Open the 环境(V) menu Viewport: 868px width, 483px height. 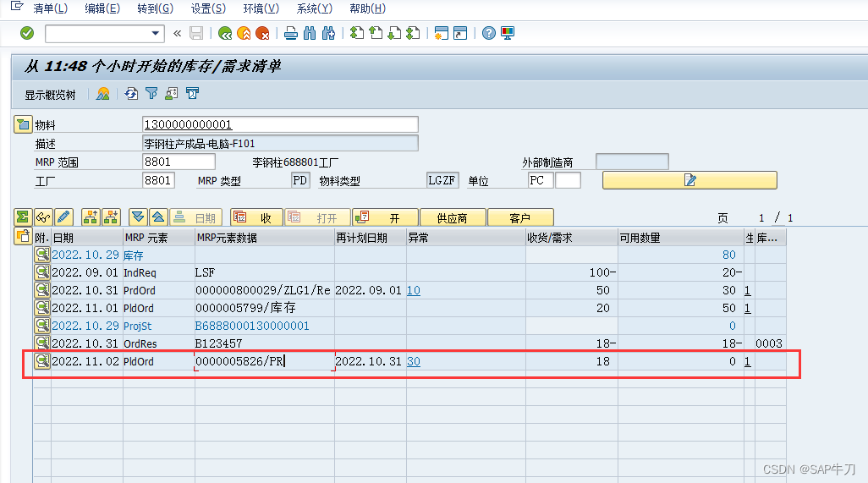point(261,8)
